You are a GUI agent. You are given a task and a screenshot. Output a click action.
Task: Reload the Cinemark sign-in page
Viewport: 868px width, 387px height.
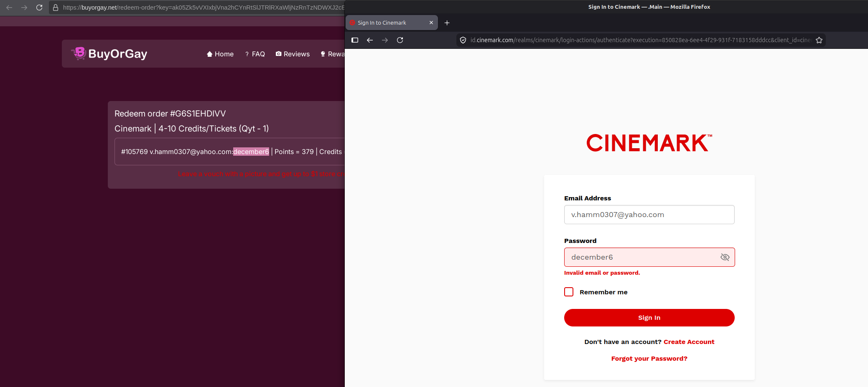400,40
